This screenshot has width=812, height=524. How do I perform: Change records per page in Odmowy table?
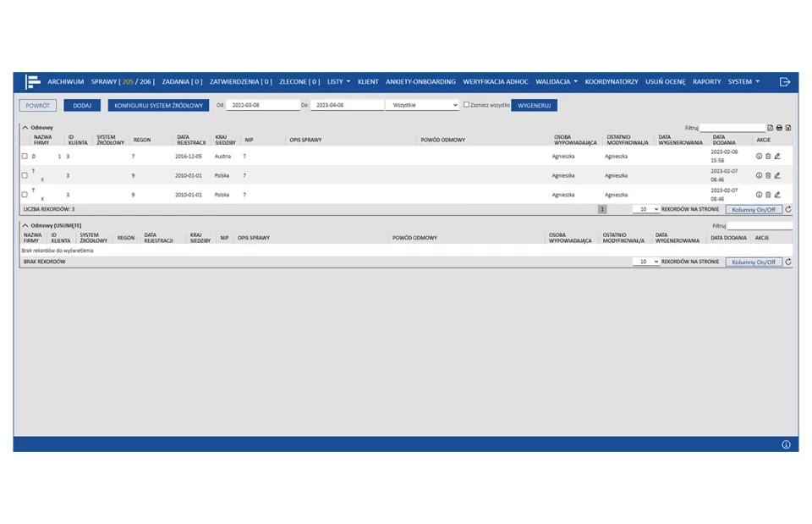tap(645, 209)
